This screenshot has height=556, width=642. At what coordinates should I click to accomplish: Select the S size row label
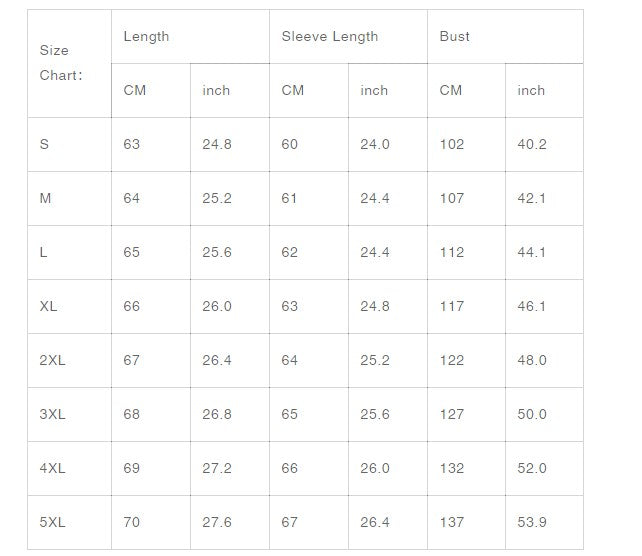(x=44, y=145)
